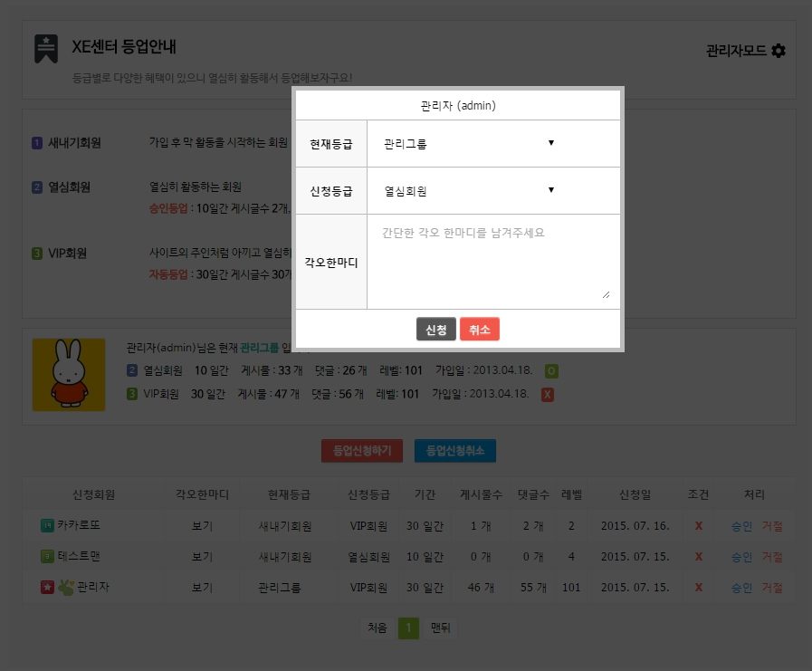Click the blue 등업신청취소 button

tap(455, 451)
